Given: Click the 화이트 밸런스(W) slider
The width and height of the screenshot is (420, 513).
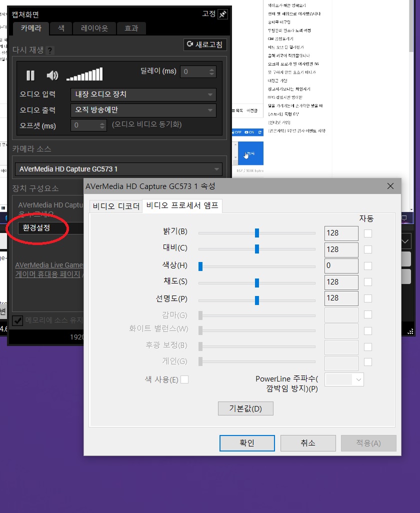Looking at the screenshot, I should pos(257,330).
